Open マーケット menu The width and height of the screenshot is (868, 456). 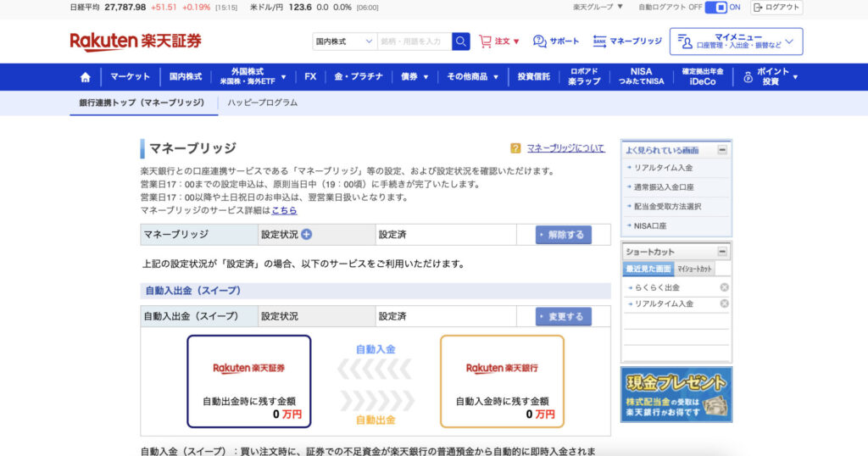[130, 77]
